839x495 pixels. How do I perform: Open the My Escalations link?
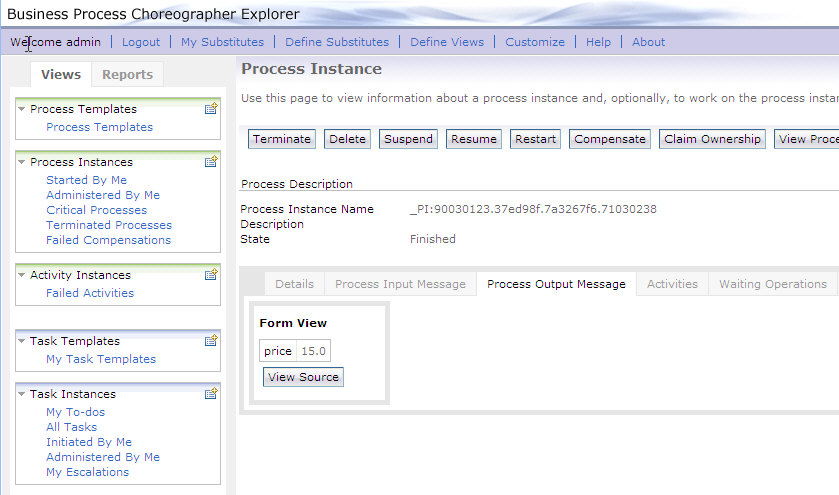point(87,472)
